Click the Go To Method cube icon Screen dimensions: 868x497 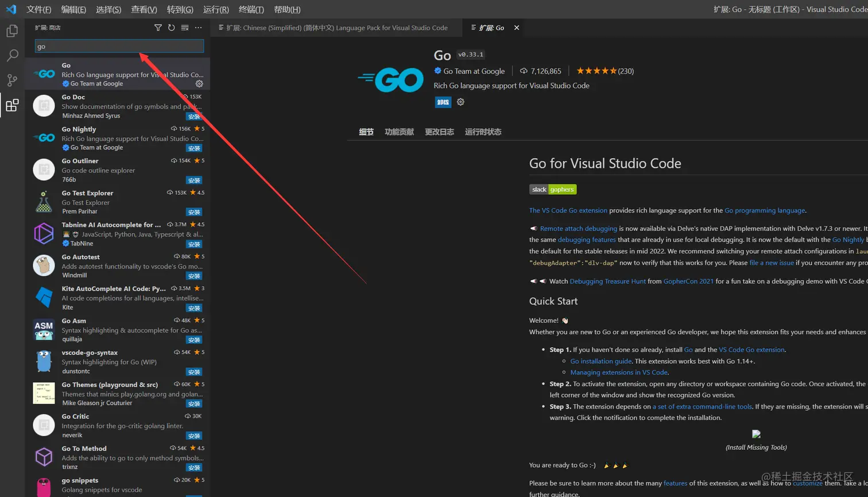(44, 457)
